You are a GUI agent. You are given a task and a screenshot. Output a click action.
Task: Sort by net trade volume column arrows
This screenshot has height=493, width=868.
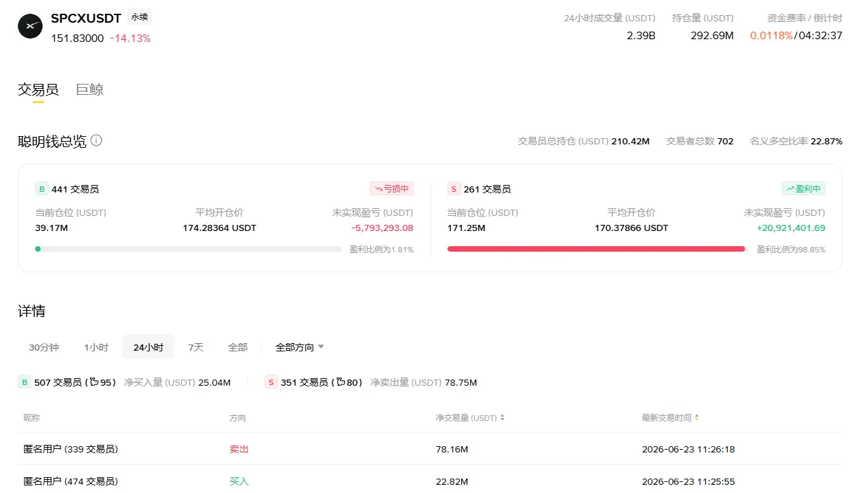[502, 418]
